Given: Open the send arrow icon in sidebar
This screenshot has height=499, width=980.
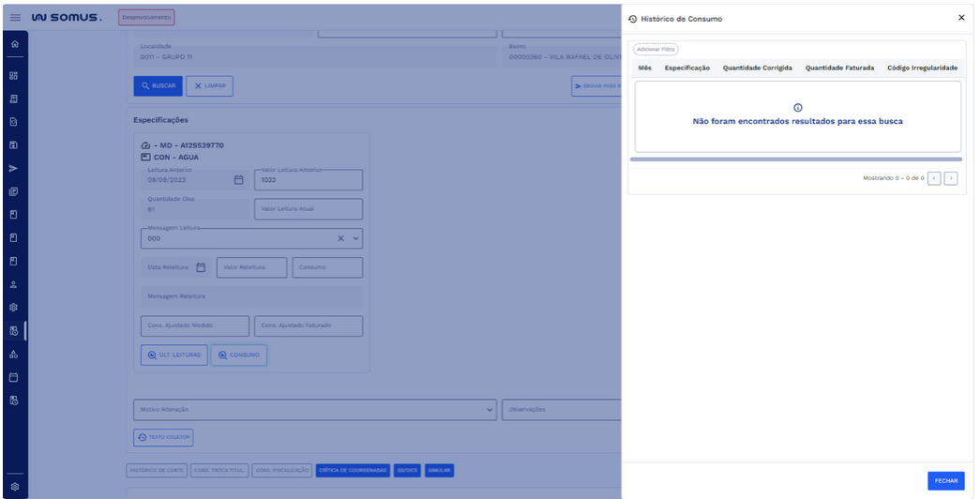Looking at the screenshot, I should pyautogui.click(x=13, y=168).
